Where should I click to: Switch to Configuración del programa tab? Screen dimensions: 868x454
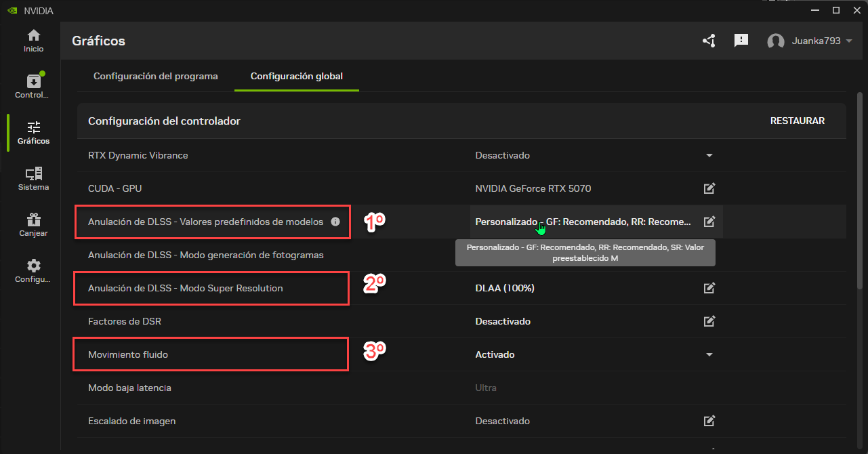point(156,76)
